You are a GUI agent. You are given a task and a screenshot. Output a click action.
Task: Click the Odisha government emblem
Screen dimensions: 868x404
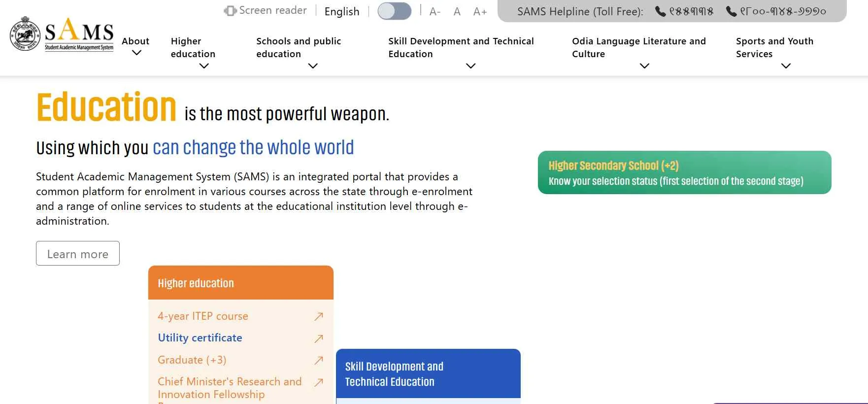point(25,34)
